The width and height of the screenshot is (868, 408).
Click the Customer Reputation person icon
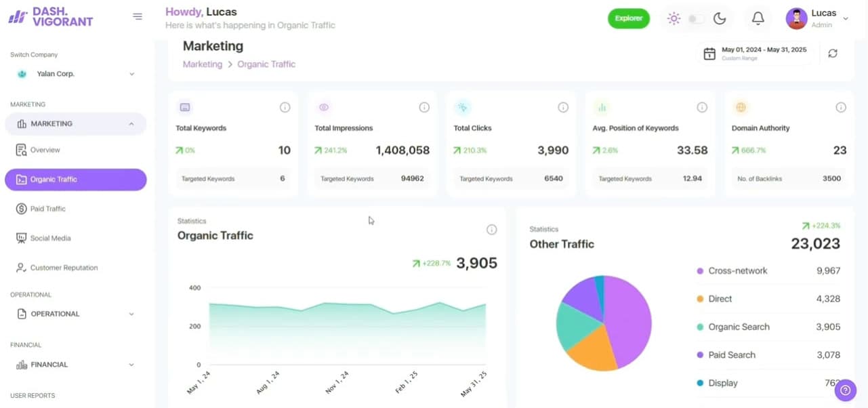tap(21, 268)
